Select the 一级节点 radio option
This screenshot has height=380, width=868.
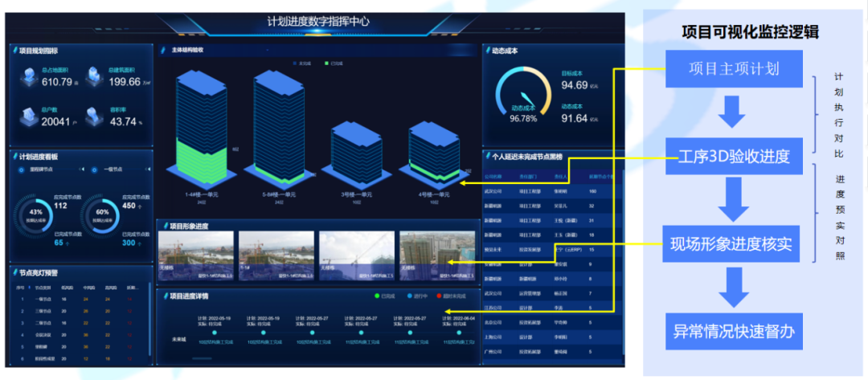point(94,170)
